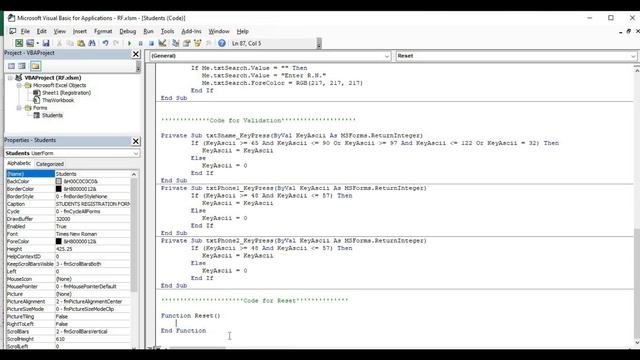Collapse the Forms folder expander
Image resolution: width=640 pixels, height=360 pixels.
(19, 108)
